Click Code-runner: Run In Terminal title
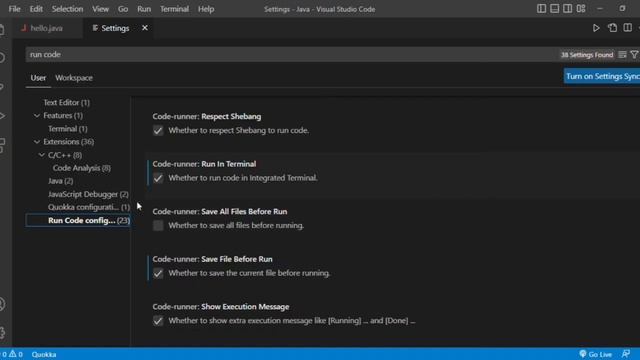The image size is (640, 360). click(x=204, y=164)
